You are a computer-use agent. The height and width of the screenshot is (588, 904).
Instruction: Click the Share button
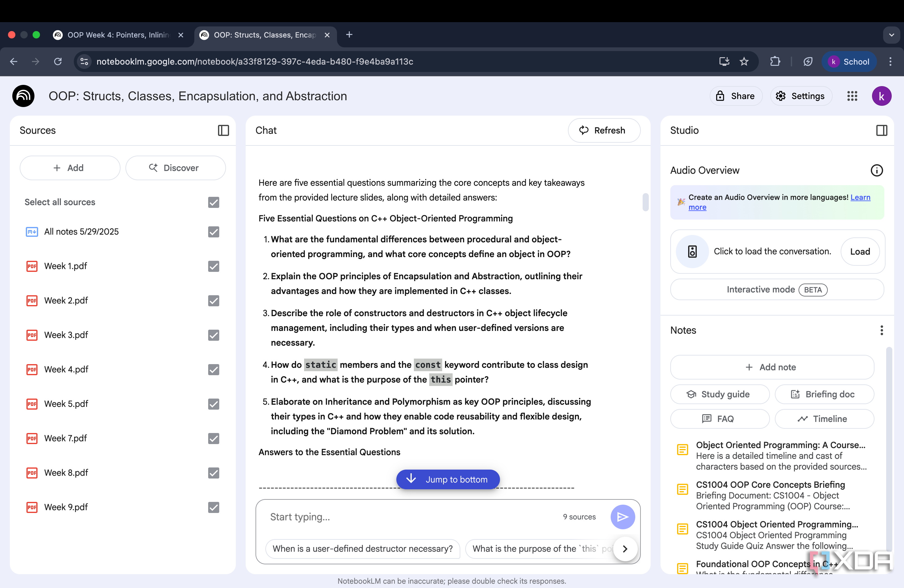tap(735, 96)
